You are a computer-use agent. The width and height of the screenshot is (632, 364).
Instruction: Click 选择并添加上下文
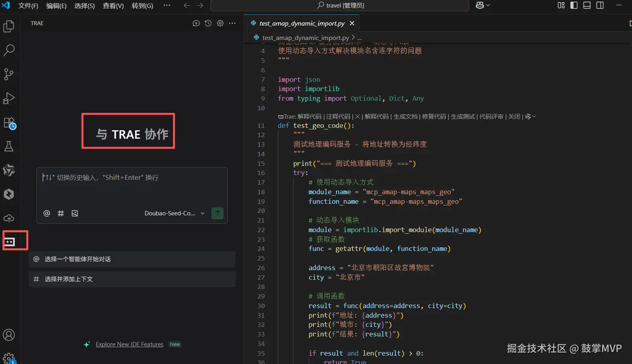(132, 279)
